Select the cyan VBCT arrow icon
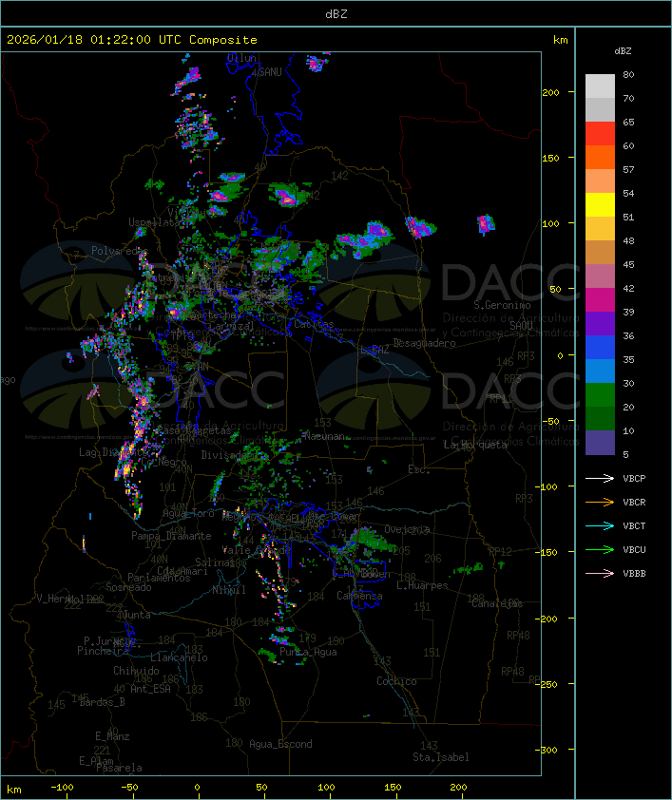 600,525
